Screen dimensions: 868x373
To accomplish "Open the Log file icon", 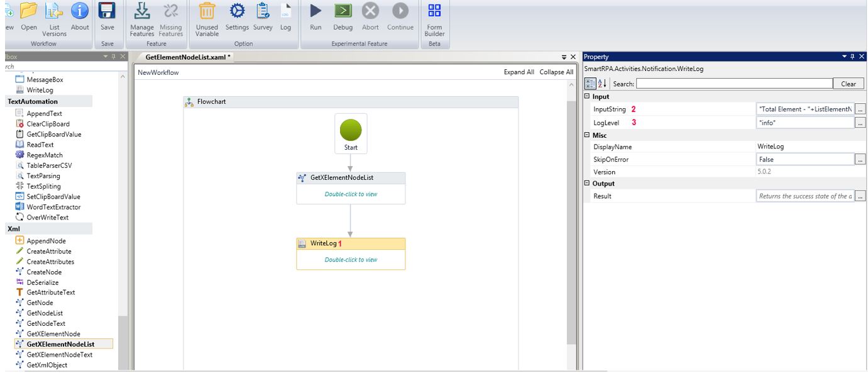I will pyautogui.click(x=285, y=12).
